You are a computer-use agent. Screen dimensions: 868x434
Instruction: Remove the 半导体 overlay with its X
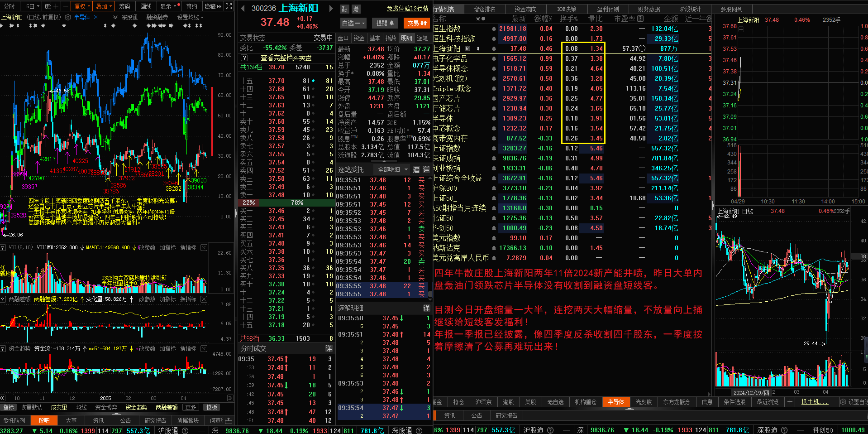pos(95,17)
